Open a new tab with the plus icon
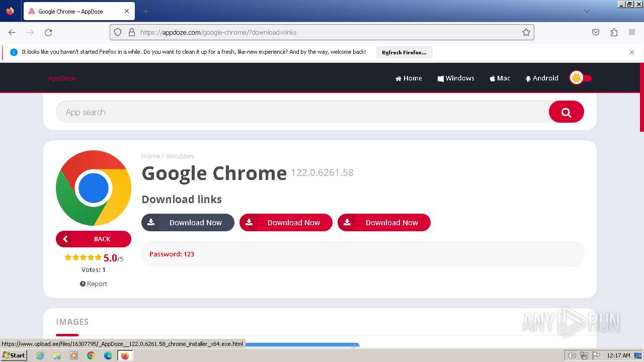 pos(145,11)
